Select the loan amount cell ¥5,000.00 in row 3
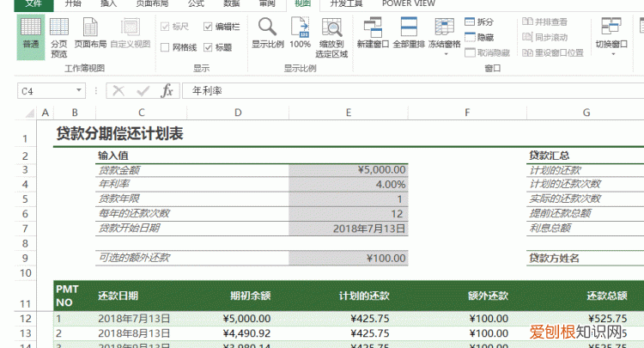The image size is (644, 348). [349, 170]
